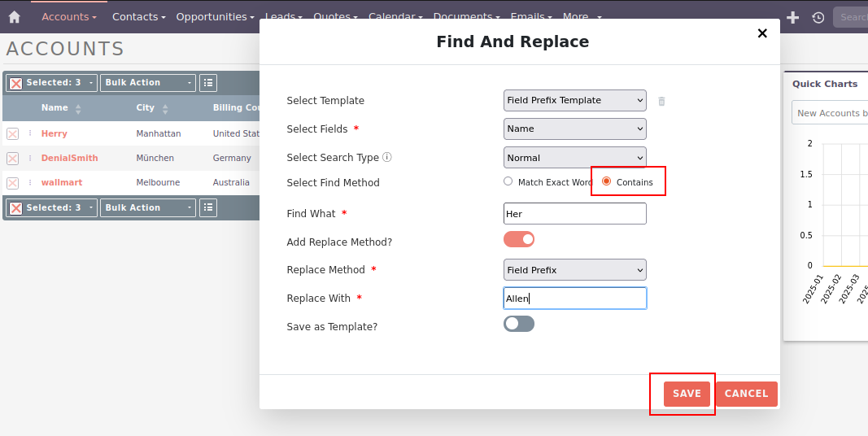
Task: Expand the Replace Method dropdown
Action: coord(574,270)
